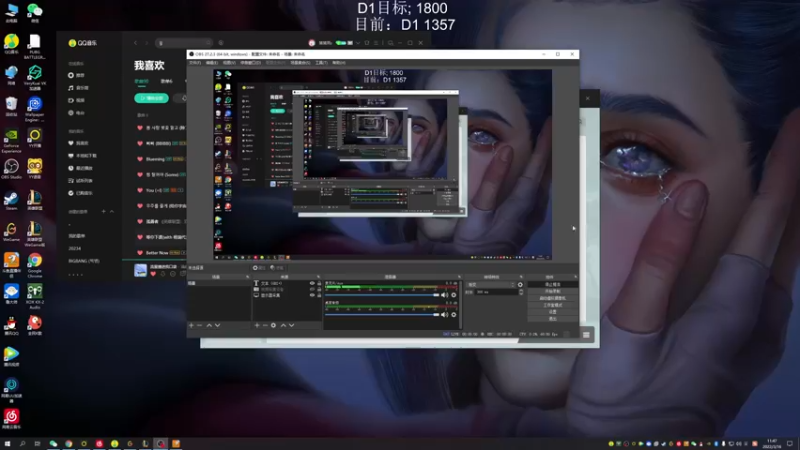Open the XOX KX-2 Audio desktop shortcut
Viewport: 800px width, 450px height.
point(34,297)
